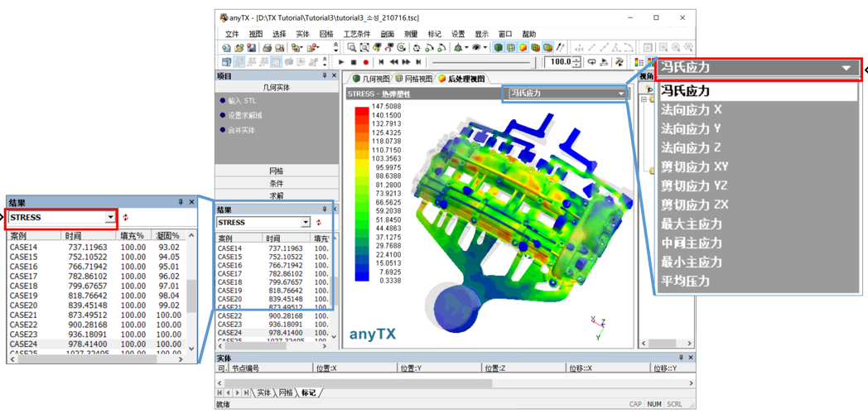
Task: Open the import icon dropdown arrow
Action: [301, 47]
